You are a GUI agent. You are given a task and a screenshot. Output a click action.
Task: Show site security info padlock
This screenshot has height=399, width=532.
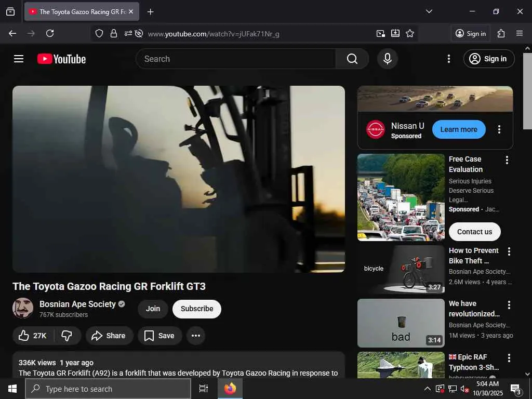coord(114,33)
